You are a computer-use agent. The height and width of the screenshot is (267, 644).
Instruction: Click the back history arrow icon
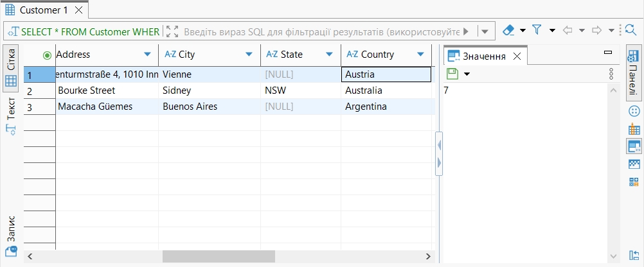coord(568,30)
